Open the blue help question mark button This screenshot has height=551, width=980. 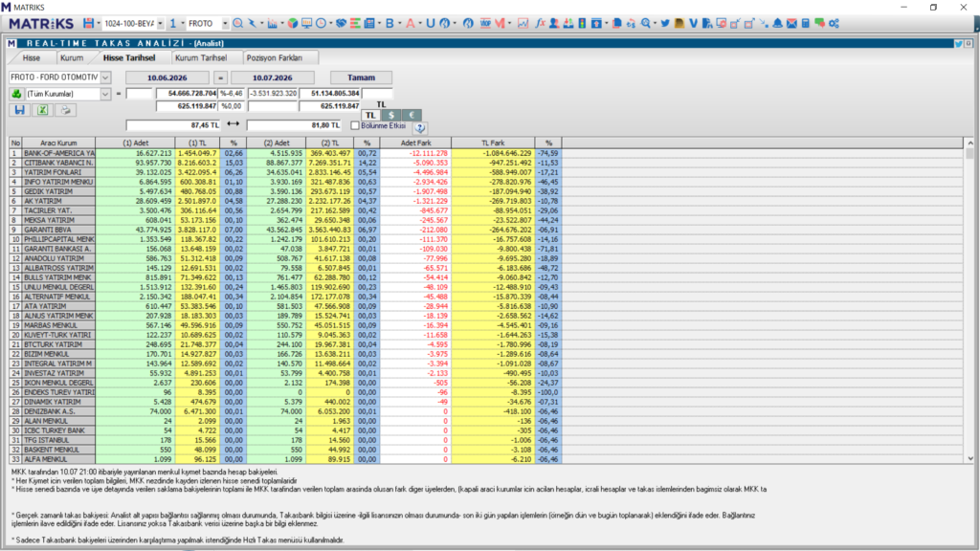pos(420,127)
